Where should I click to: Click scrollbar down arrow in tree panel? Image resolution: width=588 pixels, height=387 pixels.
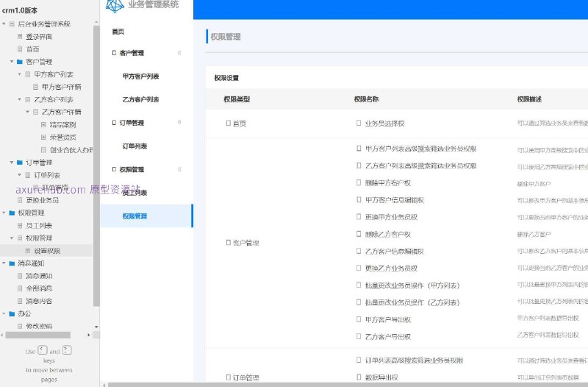pyautogui.click(x=96, y=327)
